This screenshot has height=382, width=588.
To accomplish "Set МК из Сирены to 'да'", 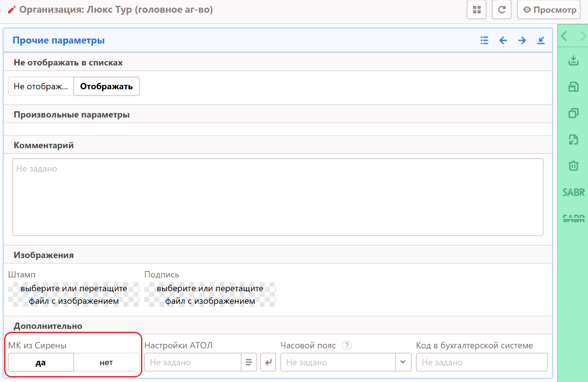I will click(41, 362).
